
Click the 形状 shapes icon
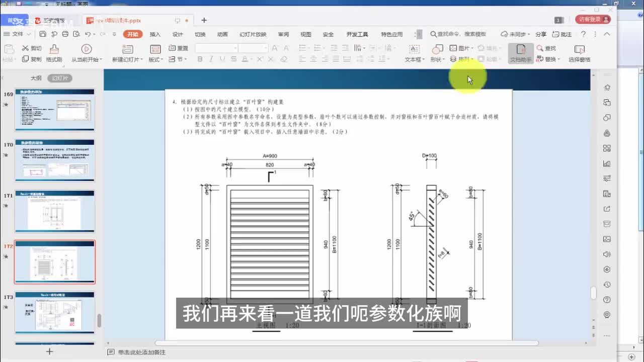(x=437, y=49)
